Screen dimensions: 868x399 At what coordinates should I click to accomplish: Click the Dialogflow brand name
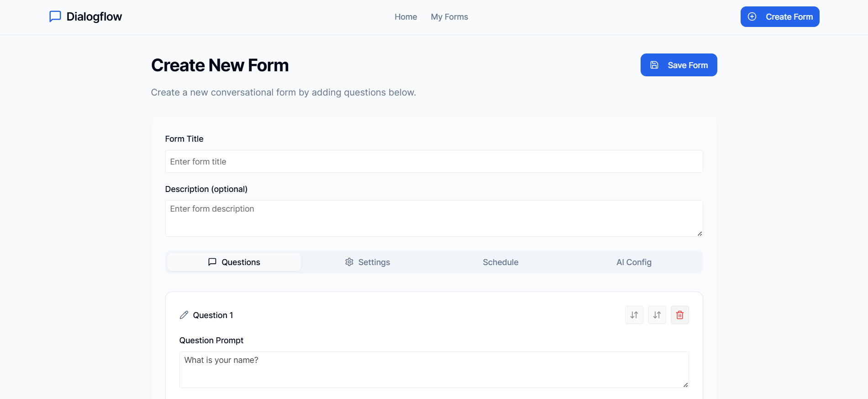point(94,17)
